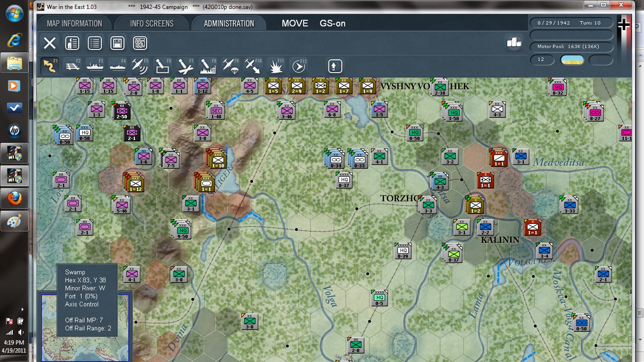644x362 pixels.
Task: Open the INFO SCREENS tab
Action: click(152, 24)
